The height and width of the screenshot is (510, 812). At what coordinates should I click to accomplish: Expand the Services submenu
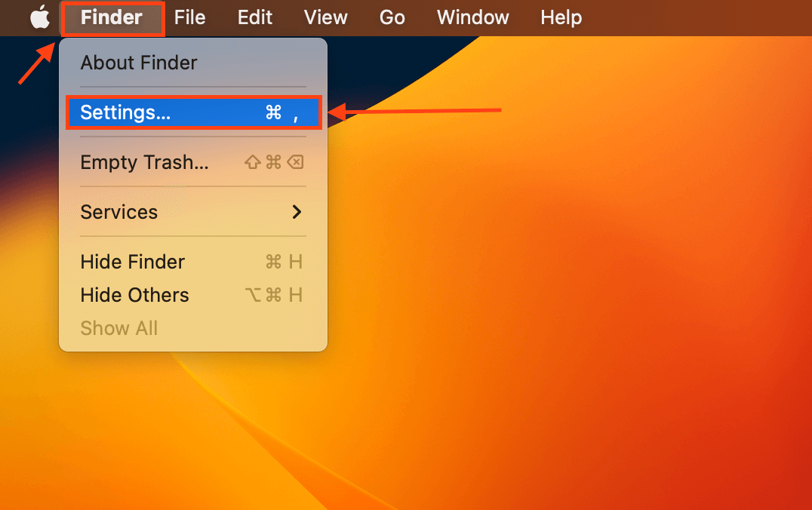193,212
